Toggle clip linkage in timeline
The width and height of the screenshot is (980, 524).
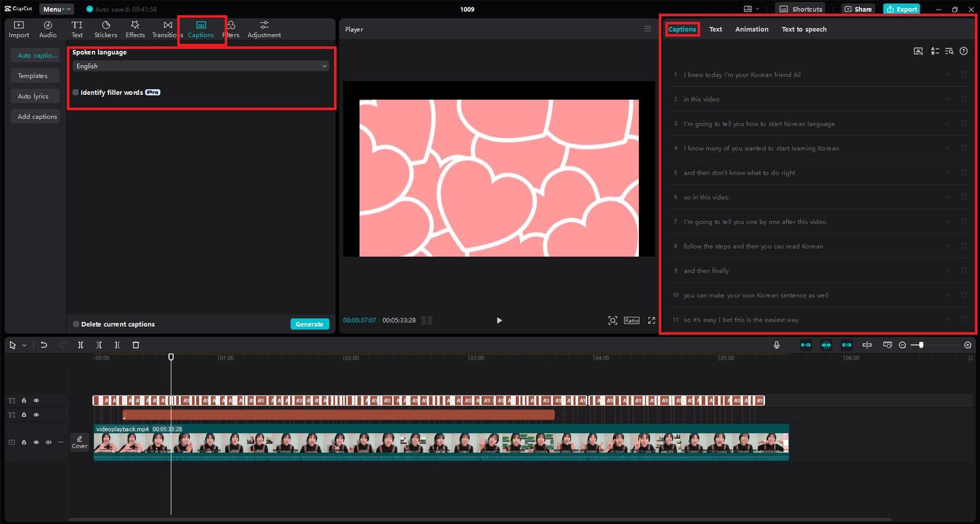(846, 345)
